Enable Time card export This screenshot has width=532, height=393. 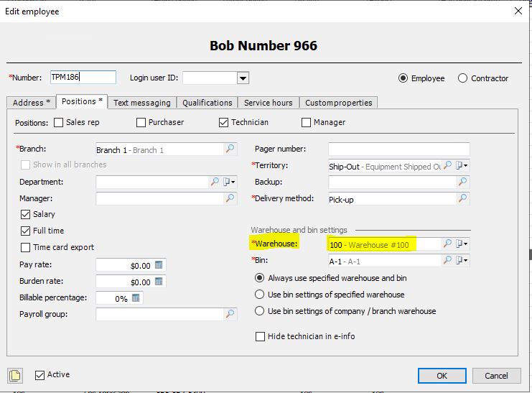coord(25,247)
